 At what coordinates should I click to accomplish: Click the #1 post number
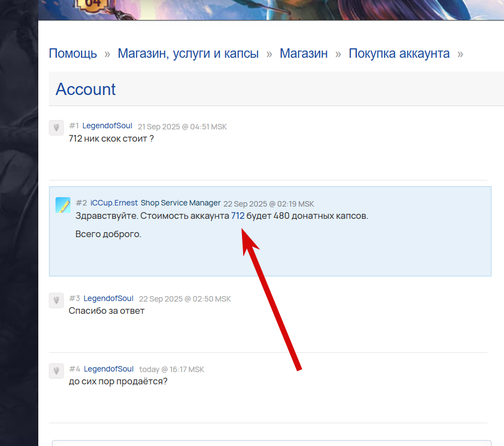pos(74,126)
